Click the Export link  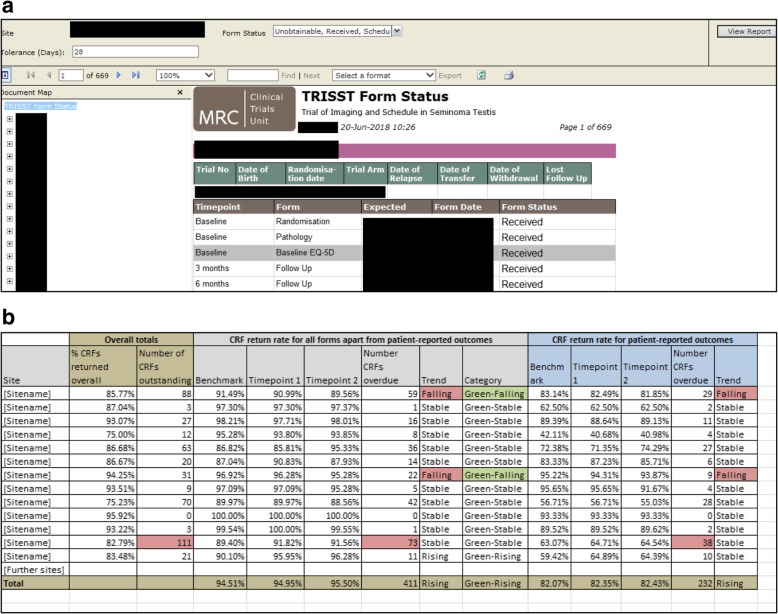point(450,75)
